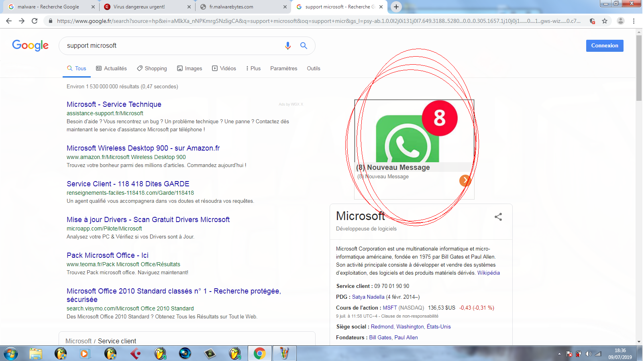Image resolution: width=644 pixels, height=361 pixels.
Task: Close the fr.malwarebytes.com tab
Action: (285, 7)
